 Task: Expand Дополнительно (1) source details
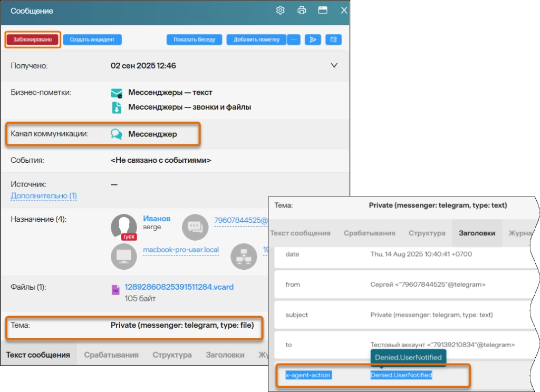[44, 196]
